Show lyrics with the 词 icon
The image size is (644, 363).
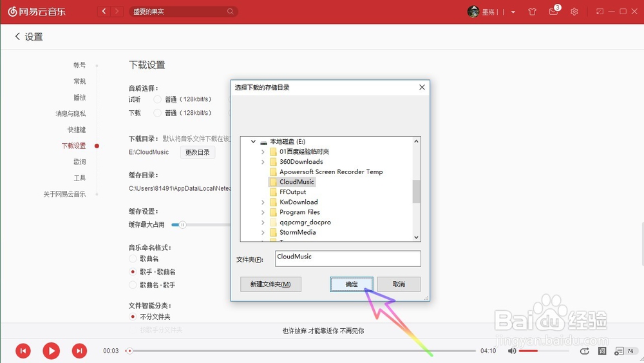[x=602, y=351]
